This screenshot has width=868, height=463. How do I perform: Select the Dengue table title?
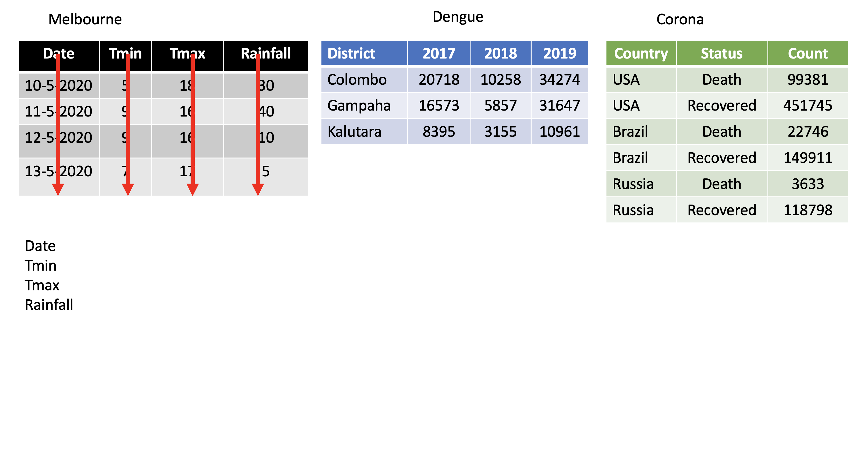coord(458,17)
